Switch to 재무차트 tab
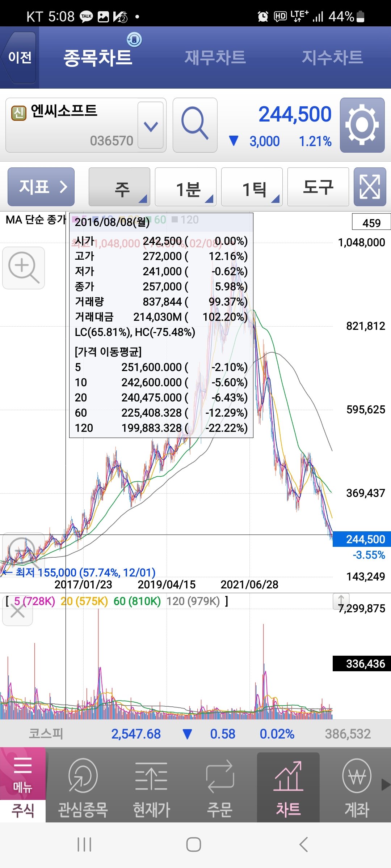The height and width of the screenshot is (868, 391). 215,58
